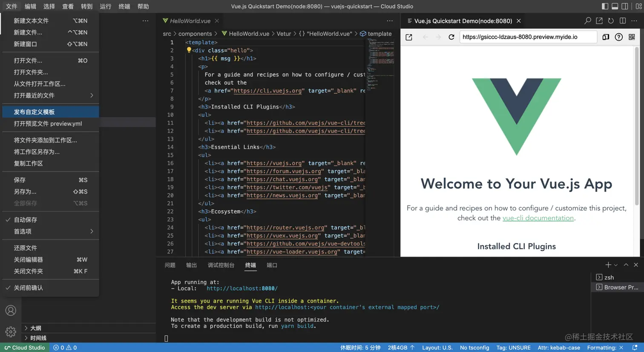644x352 pixels.
Task: Open preview in new browser window icon
Action: point(409,37)
